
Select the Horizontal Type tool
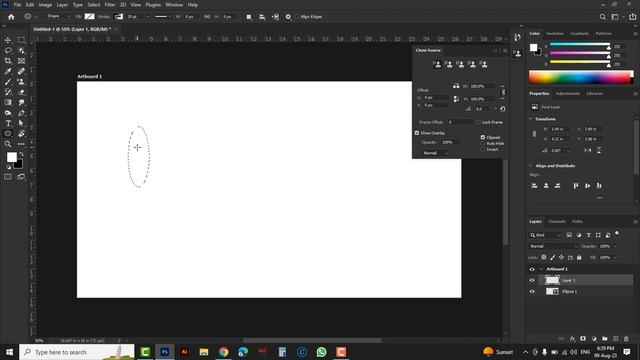click(8, 123)
